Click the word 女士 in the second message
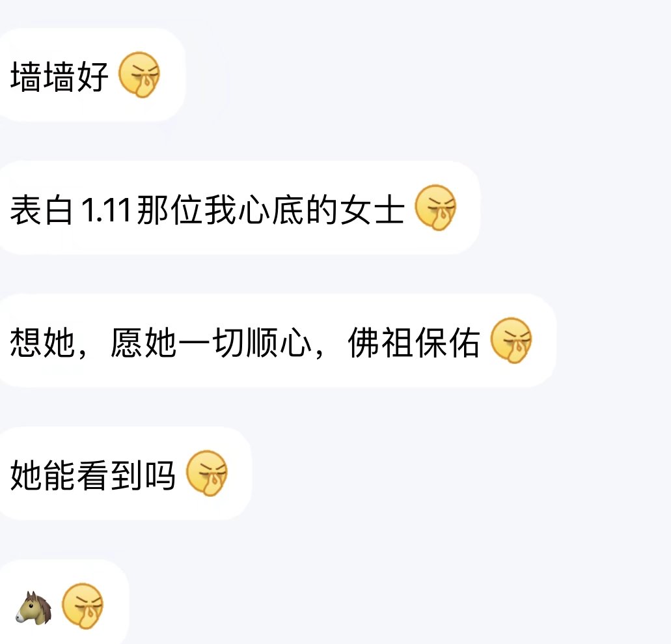This screenshot has height=644, width=671. pyautogui.click(x=372, y=210)
